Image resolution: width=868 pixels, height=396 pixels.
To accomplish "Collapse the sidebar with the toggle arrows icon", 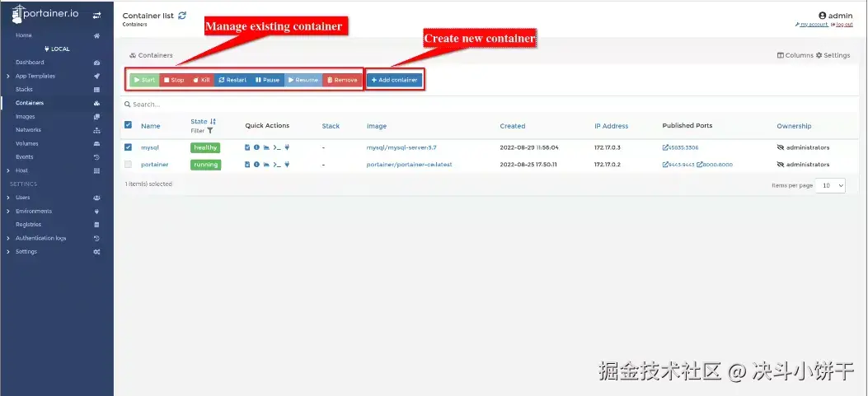I will (97, 16).
